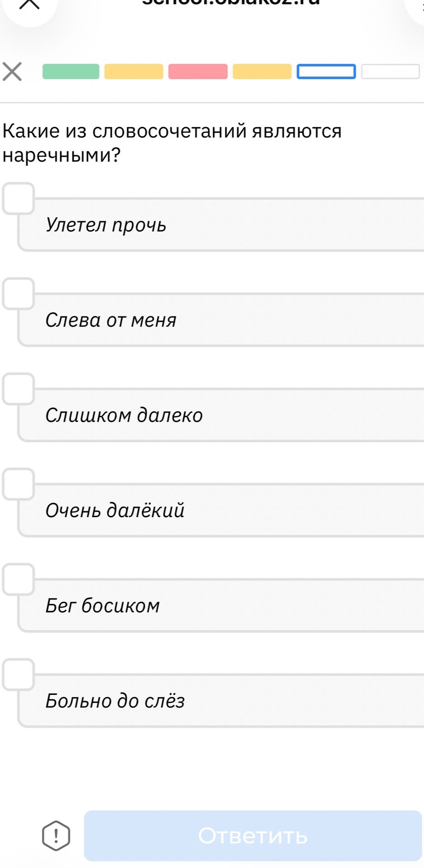Image resolution: width=424 pixels, height=868 pixels.
Task: Choose the answer card "Больно до слёз"
Action: click(221, 700)
